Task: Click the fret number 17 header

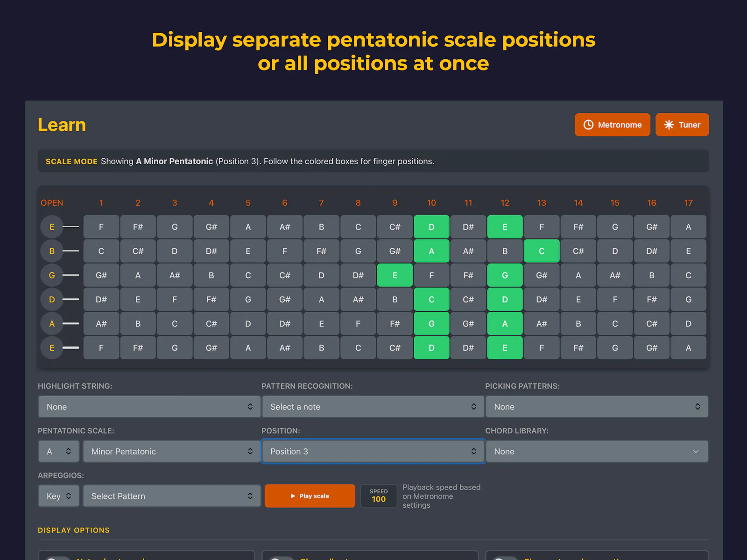Action: pos(688,203)
